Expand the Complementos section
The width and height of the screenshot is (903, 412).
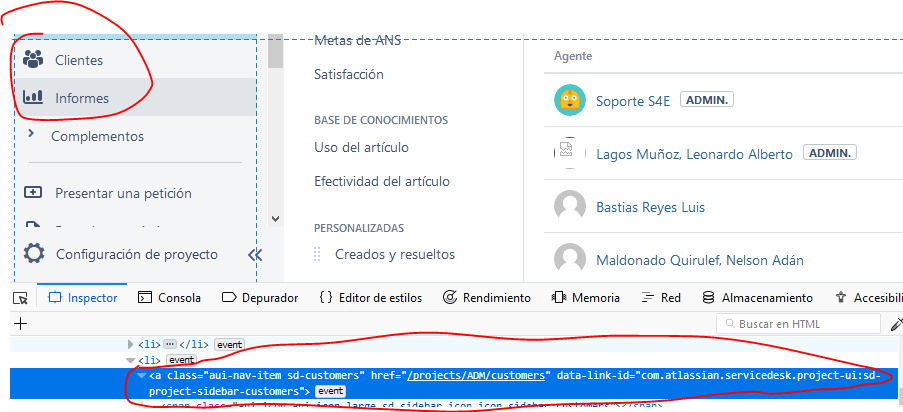point(31,134)
